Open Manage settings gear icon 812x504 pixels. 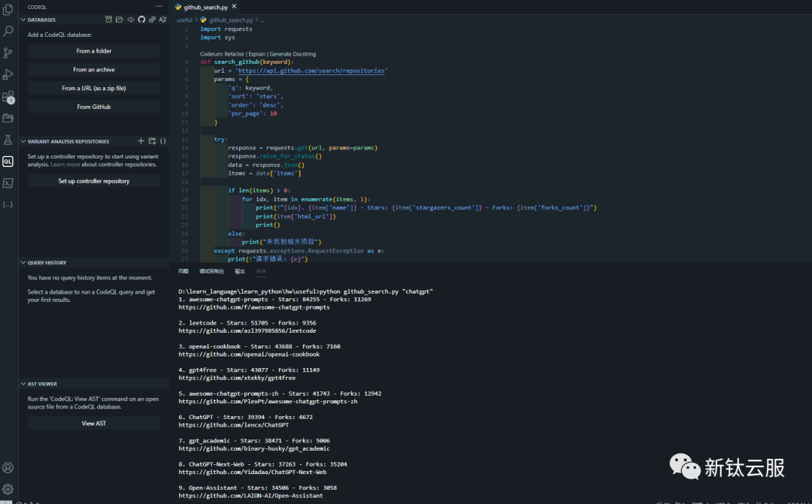point(8,488)
